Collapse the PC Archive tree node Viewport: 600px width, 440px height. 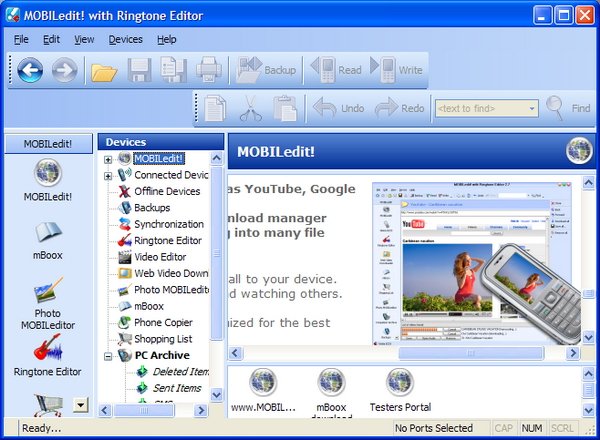click(108, 356)
